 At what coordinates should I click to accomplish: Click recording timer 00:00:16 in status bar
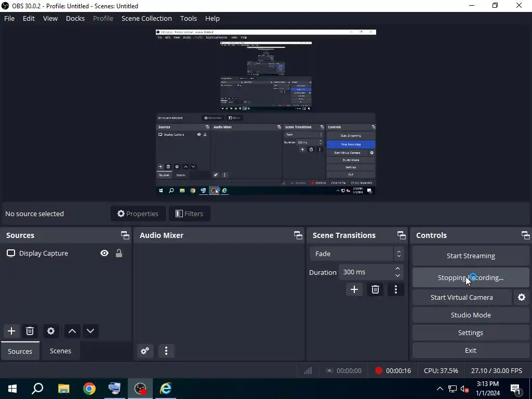click(393, 370)
